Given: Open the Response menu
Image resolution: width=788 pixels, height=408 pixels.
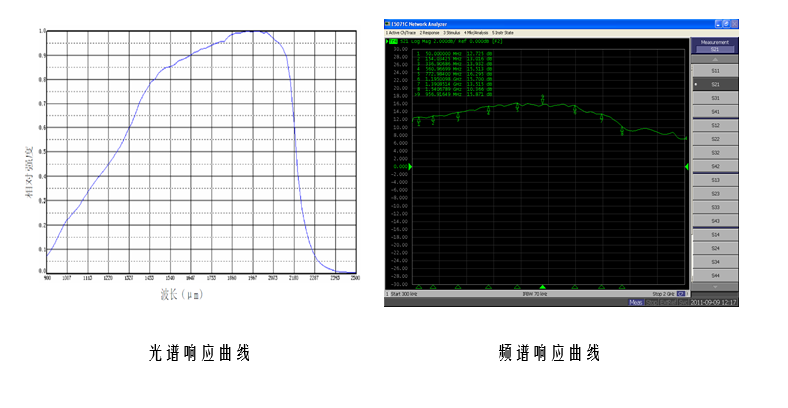Looking at the screenshot, I should (430, 33).
